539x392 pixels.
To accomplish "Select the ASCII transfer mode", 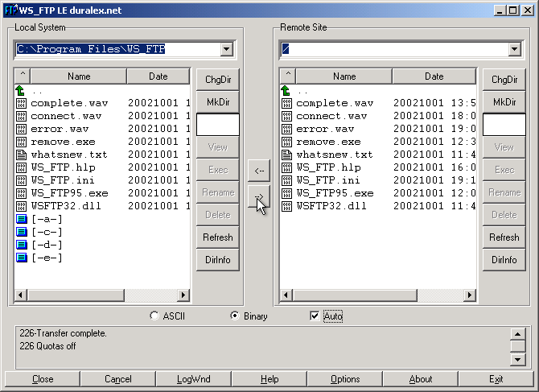I will pyautogui.click(x=154, y=316).
